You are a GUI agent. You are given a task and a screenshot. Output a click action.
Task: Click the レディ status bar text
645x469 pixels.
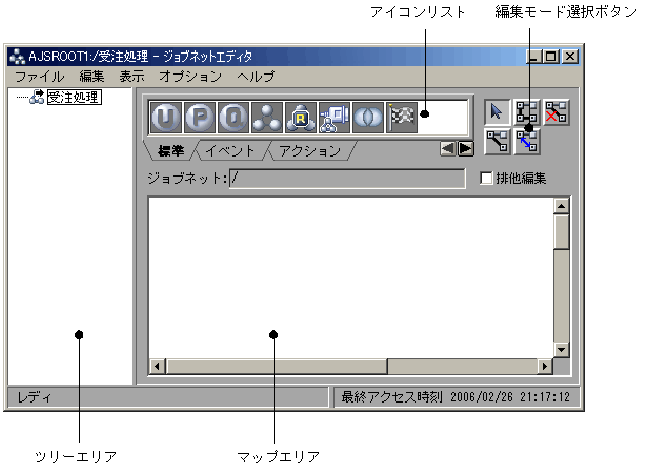[35, 397]
